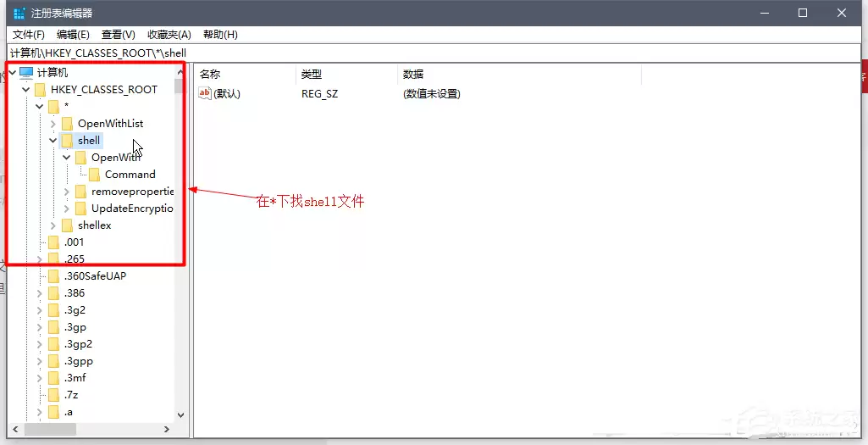868x445 pixels.
Task: Open the 收藏夹(A) menu
Action: click(x=169, y=35)
